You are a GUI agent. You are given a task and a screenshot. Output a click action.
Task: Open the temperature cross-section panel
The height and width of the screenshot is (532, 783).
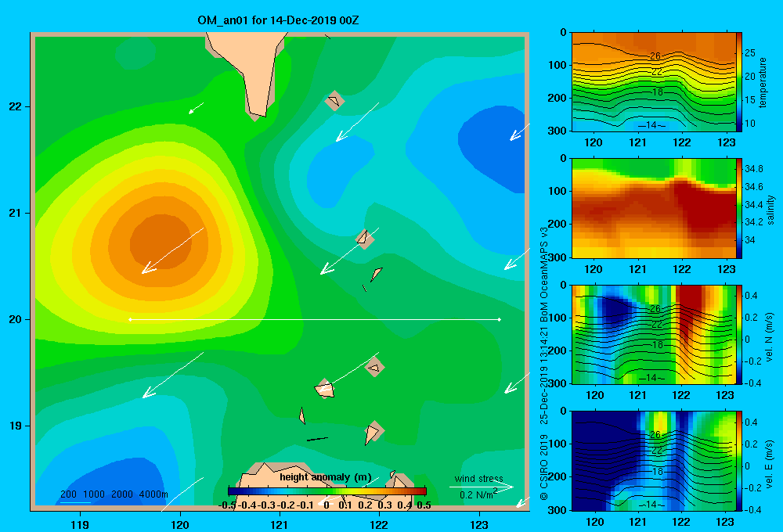[x=653, y=81]
